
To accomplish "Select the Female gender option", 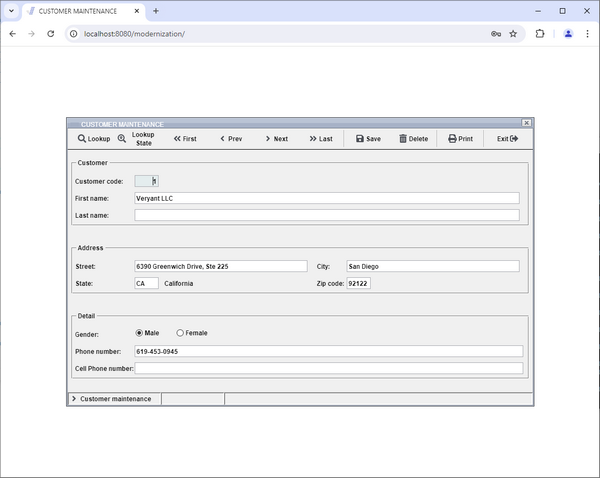I will coord(180,333).
